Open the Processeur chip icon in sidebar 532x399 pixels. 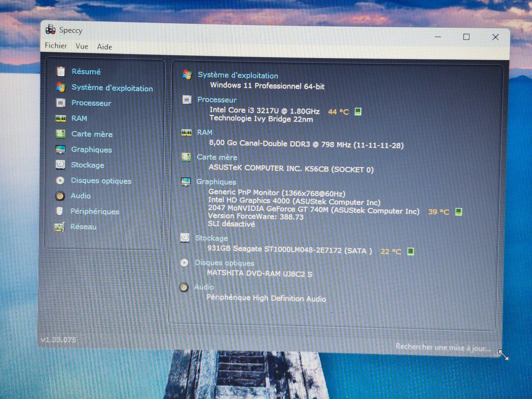point(61,103)
